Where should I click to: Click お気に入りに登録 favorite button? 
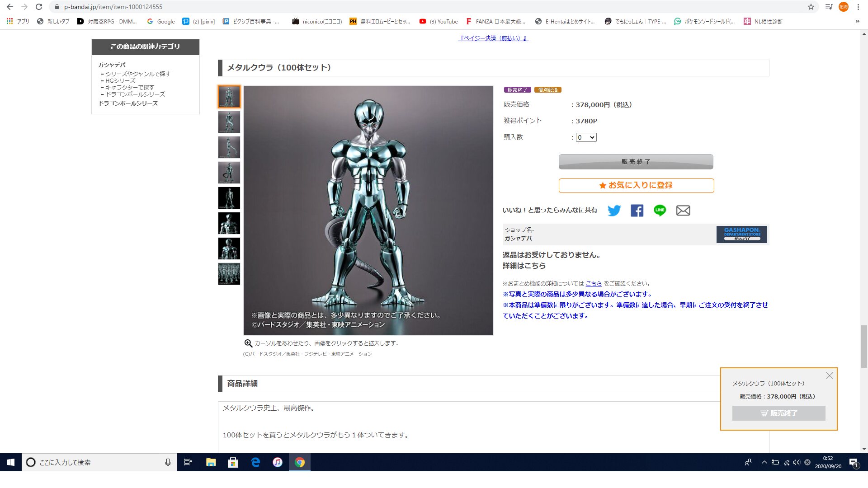click(x=636, y=186)
